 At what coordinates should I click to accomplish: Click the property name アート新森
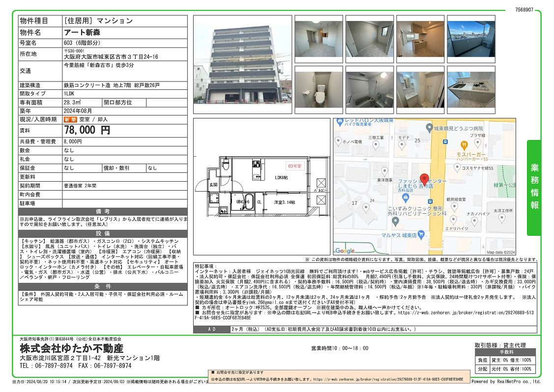(x=82, y=32)
